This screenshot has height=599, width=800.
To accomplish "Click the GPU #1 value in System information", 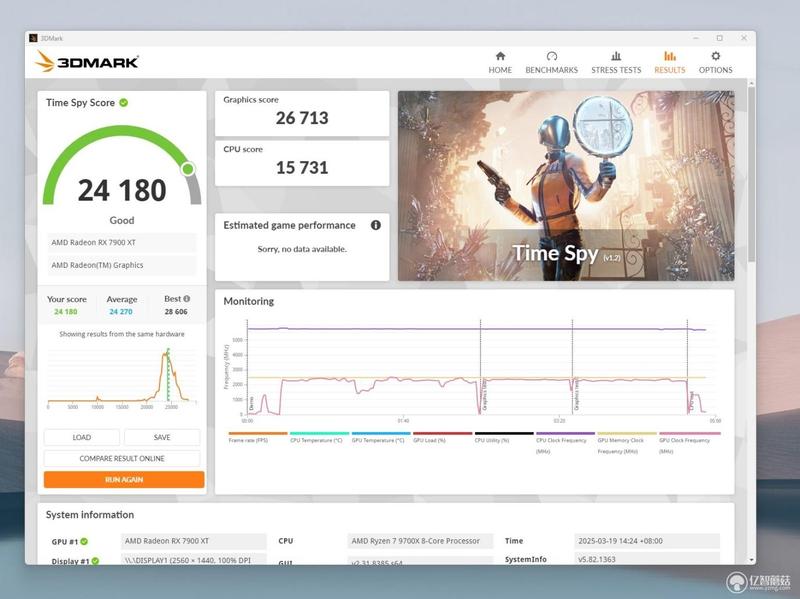I will click(194, 541).
